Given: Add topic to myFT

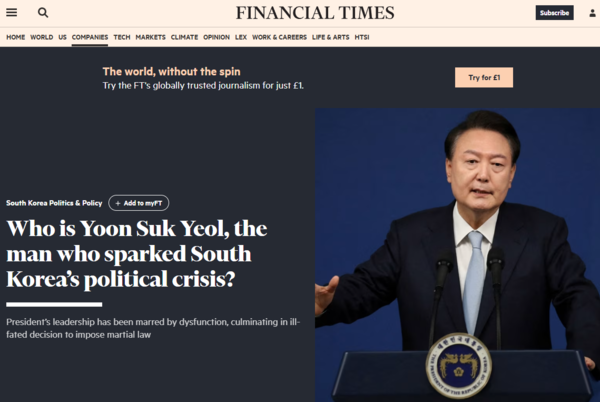Looking at the screenshot, I should (x=139, y=203).
